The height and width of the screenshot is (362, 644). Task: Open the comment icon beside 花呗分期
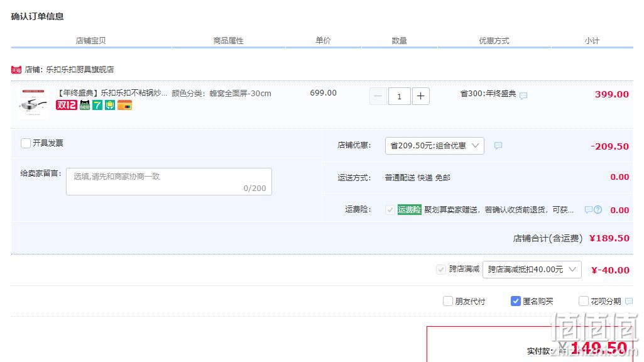tap(628, 302)
